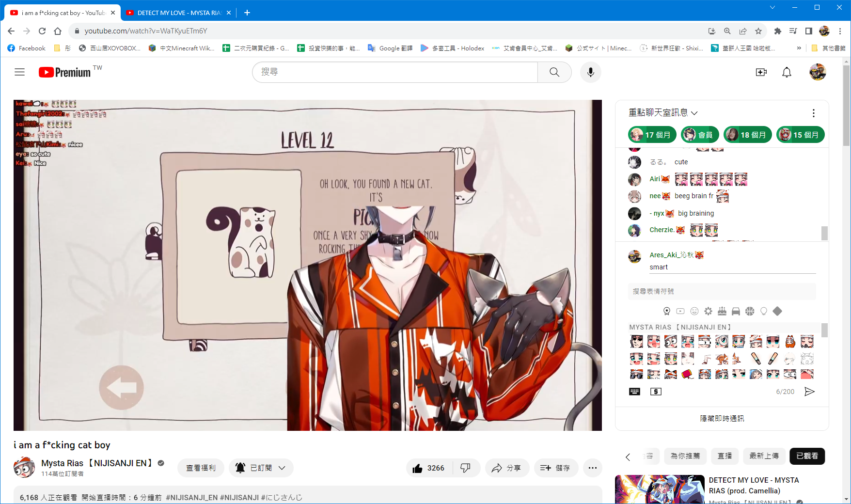851x504 pixels.
Task: Select the 為你推薦 filter chip
Action: pyautogui.click(x=685, y=456)
